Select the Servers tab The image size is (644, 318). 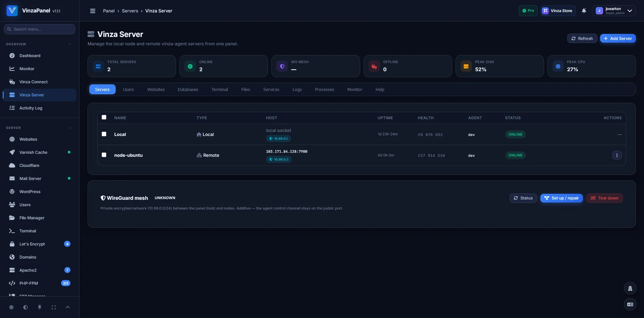coord(102,89)
